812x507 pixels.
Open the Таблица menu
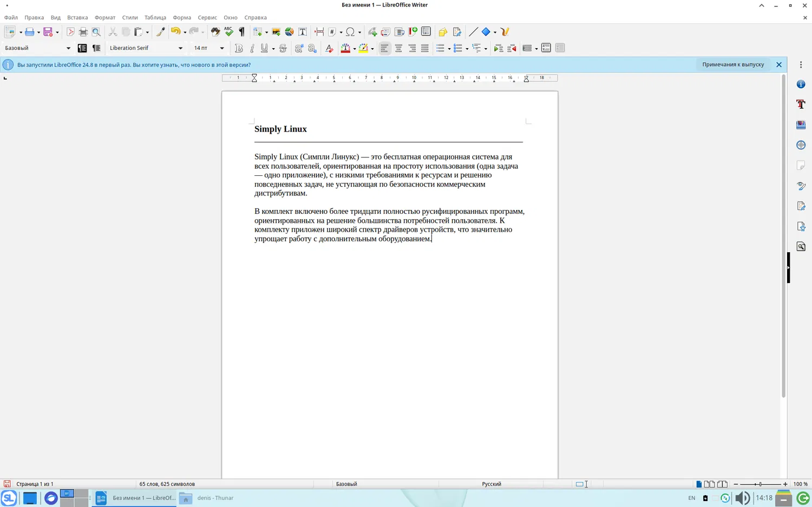155,17
